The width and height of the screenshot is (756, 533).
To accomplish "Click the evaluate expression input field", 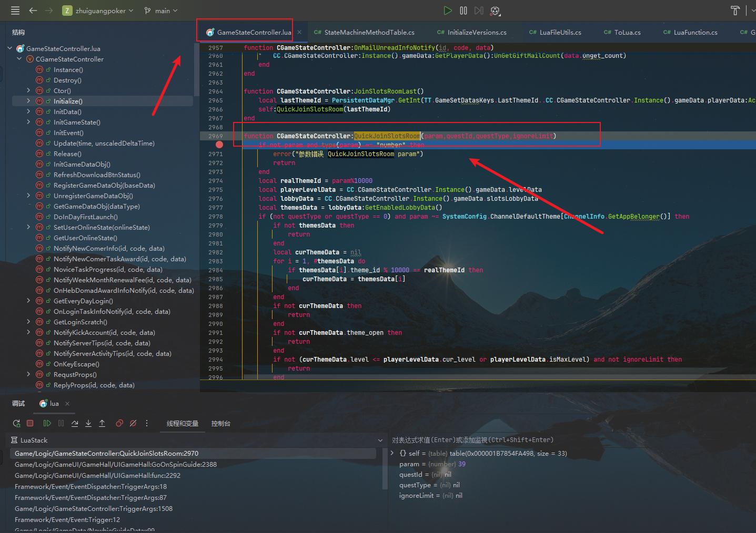I will point(572,440).
